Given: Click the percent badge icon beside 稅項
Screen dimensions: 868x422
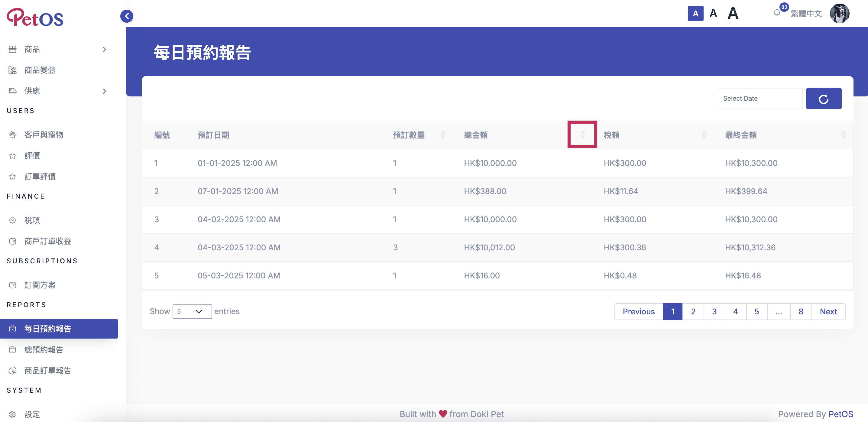Looking at the screenshot, I should [12, 220].
